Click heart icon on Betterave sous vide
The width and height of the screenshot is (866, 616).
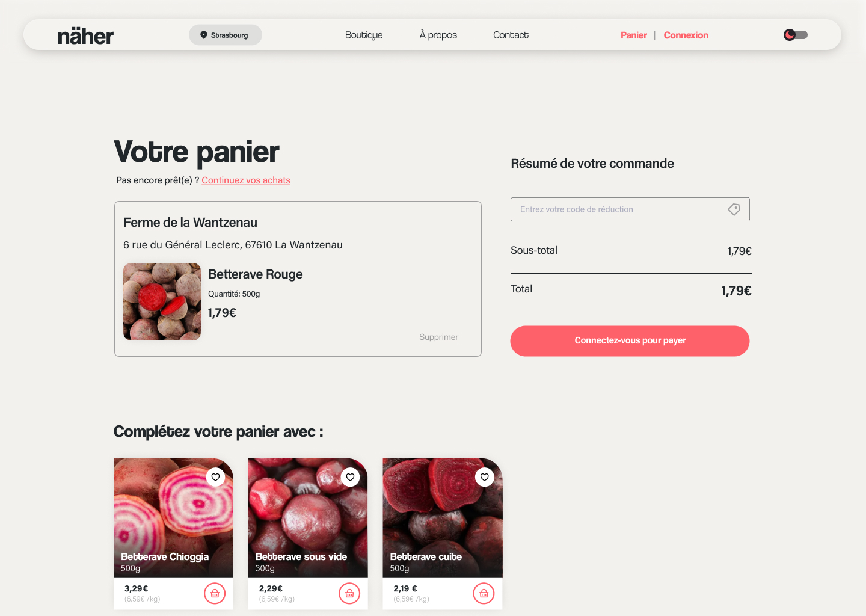click(350, 477)
